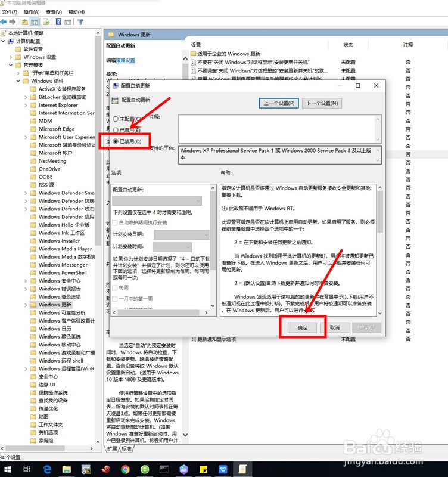Click the folder icon of 适用于企业的 Windows 更新

(x=193, y=54)
